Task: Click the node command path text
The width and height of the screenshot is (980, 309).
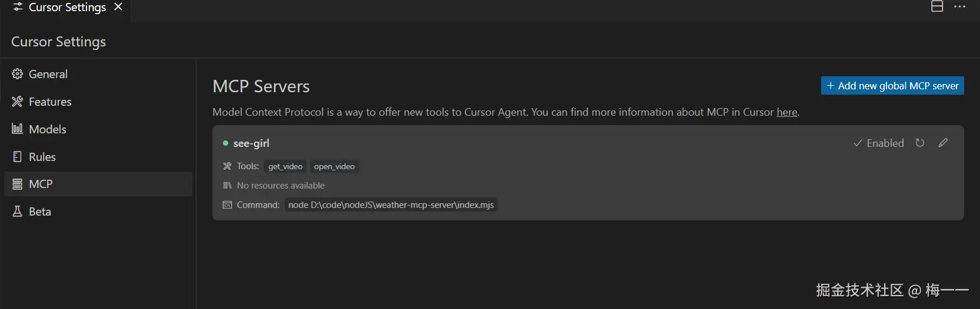Action: click(x=391, y=205)
